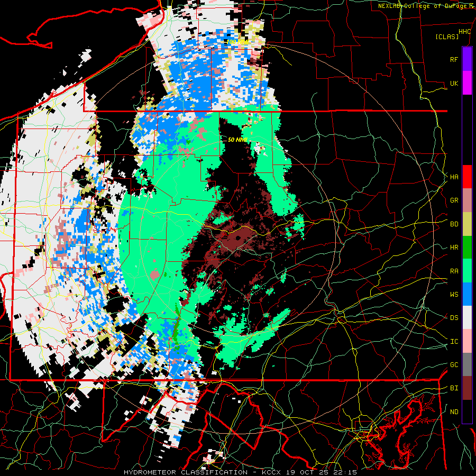Image resolution: width=476 pixels, height=476 pixels.
Task: Click the 50 NMI range ring label
Action: coord(237,140)
